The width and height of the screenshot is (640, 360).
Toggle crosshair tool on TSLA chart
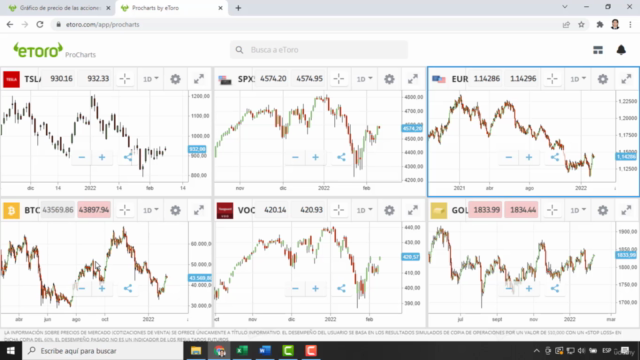click(125, 79)
